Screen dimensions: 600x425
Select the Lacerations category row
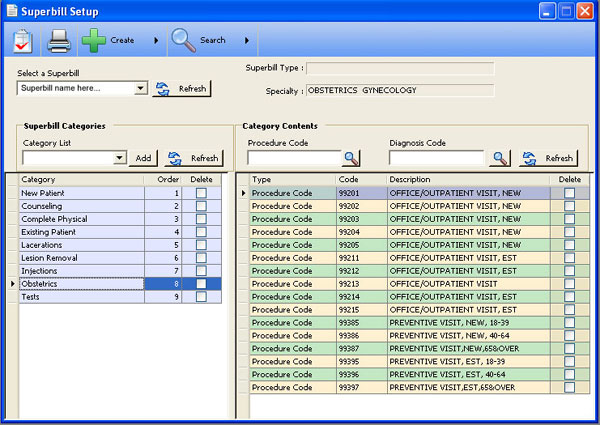(x=80, y=245)
